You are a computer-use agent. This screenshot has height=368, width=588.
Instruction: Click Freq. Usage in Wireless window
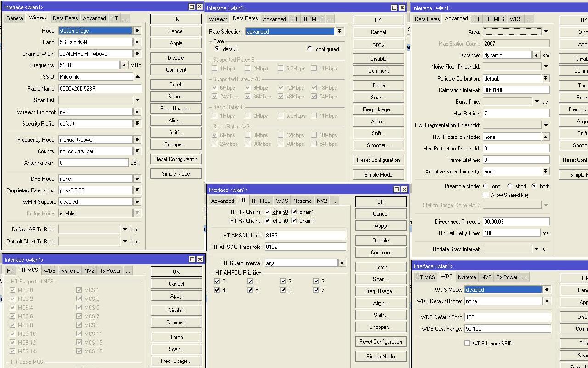point(176,109)
